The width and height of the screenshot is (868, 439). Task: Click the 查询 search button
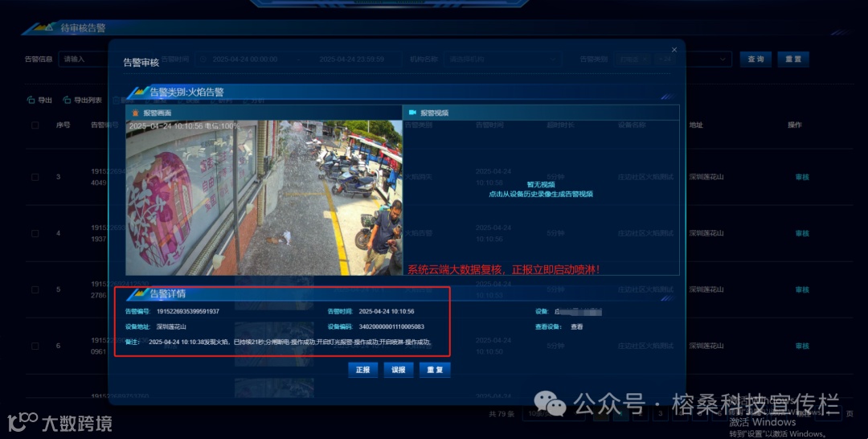click(x=755, y=59)
